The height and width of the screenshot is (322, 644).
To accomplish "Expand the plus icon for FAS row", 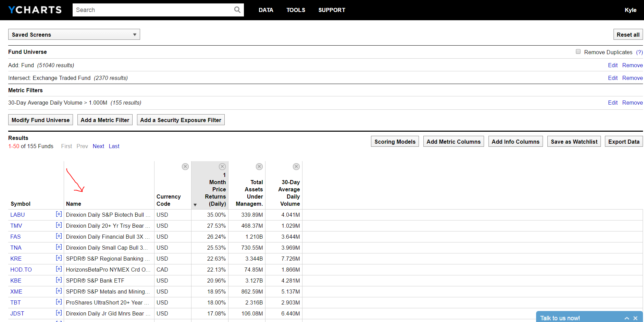I will (x=59, y=236).
